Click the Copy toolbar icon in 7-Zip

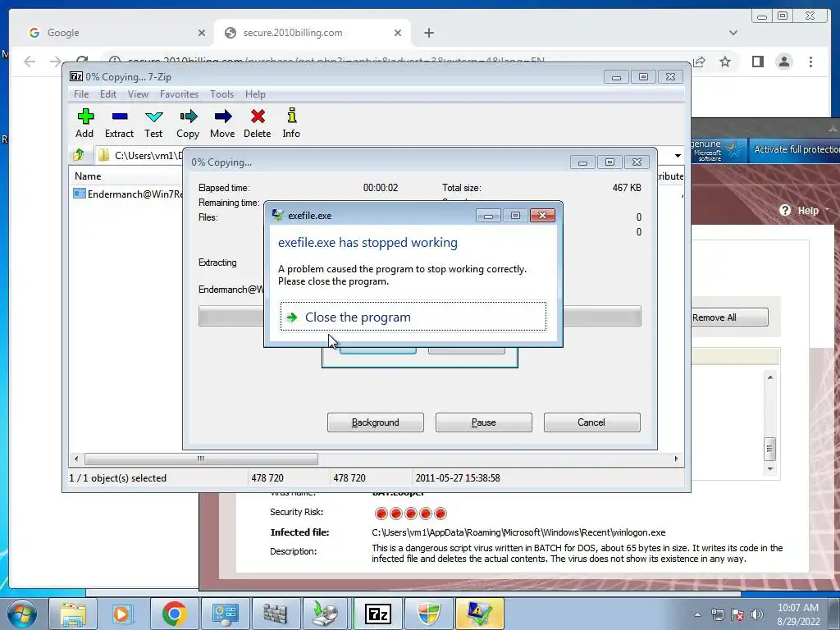click(x=188, y=123)
